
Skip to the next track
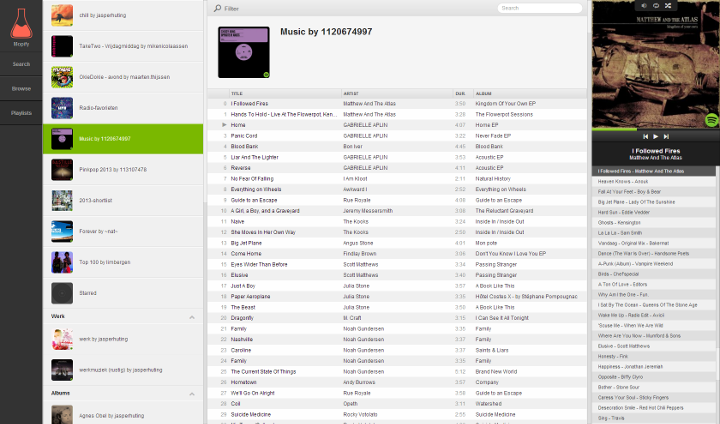tap(666, 136)
